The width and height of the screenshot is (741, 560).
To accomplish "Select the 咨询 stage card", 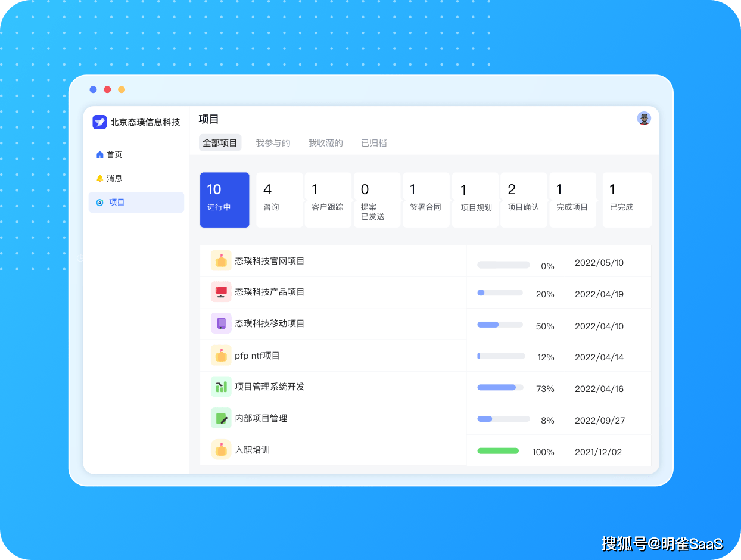I will pos(279,200).
